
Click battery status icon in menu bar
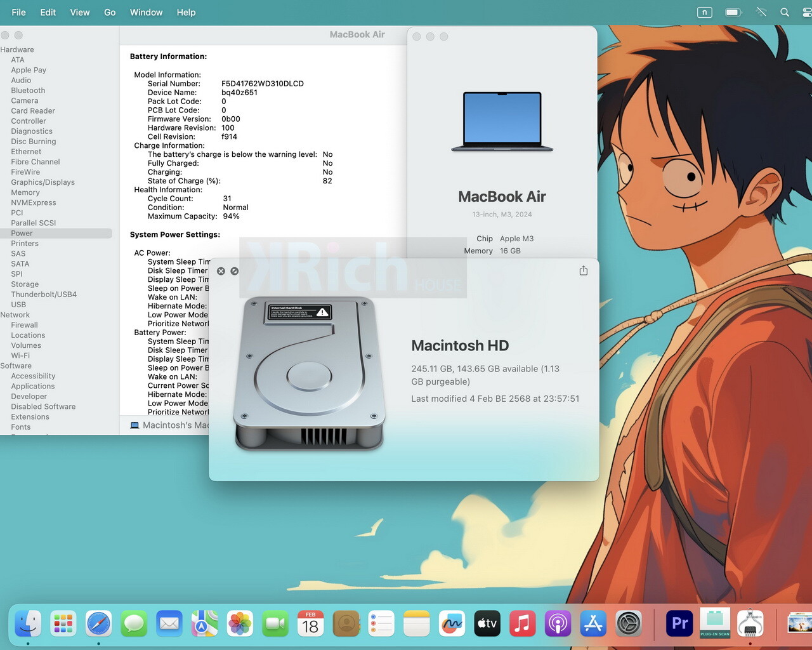coord(733,12)
